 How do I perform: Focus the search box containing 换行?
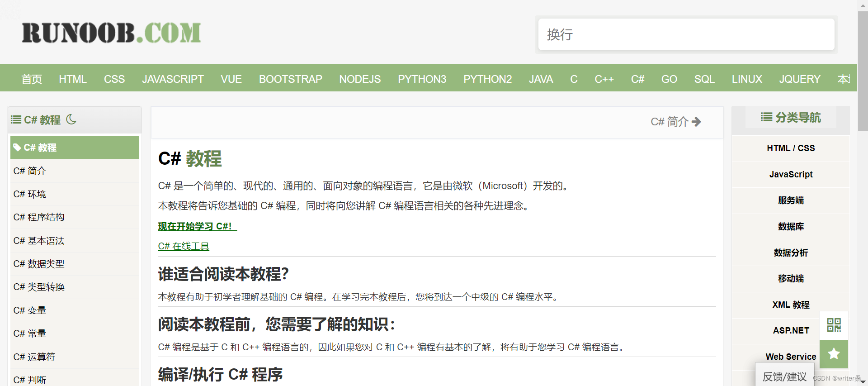[686, 34]
